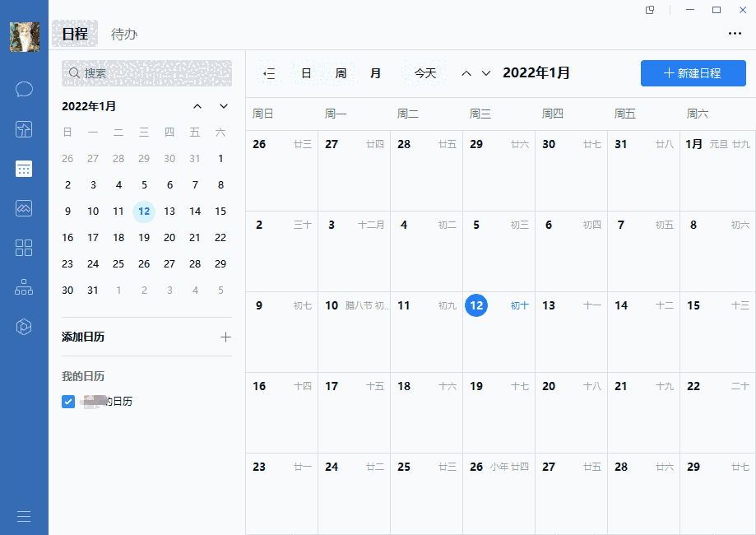Switch to the 待办 tab
756x535 pixels.
[124, 34]
